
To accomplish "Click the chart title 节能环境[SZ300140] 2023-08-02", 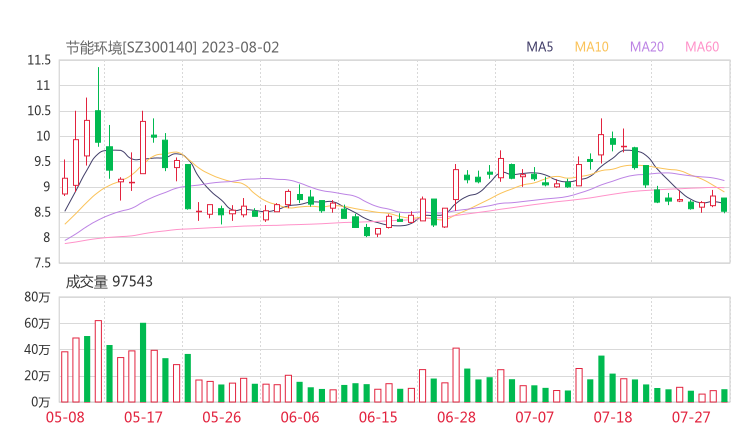I will [x=172, y=48].
